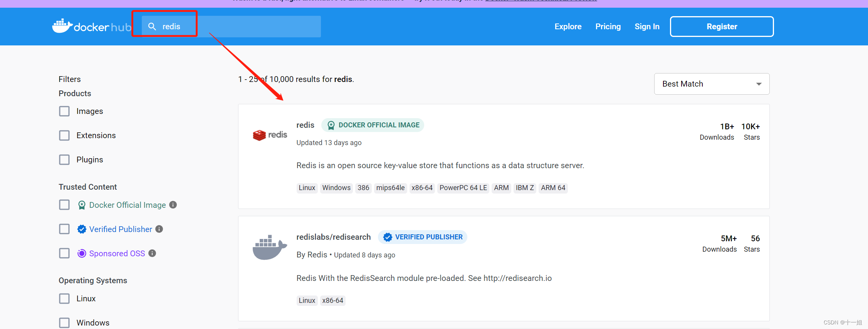The image size is (868, 329).
Task: Click the Register button
Action: click(x=722, y=27)
